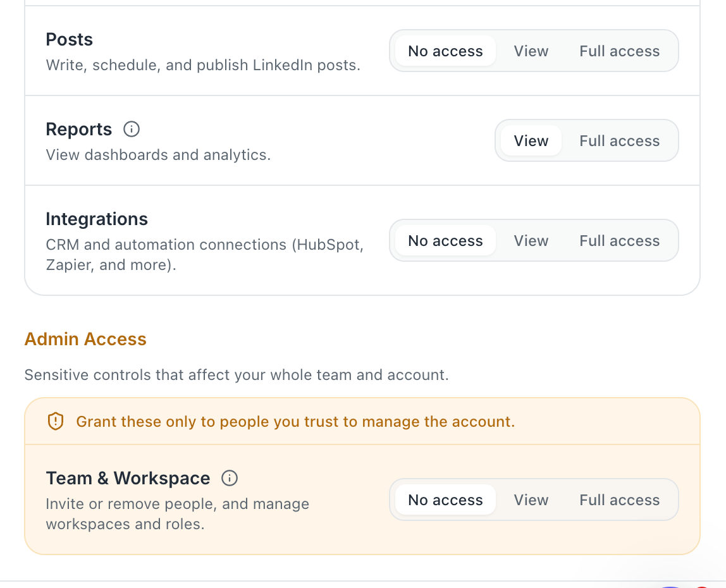Choose View for Team & Workspace

531,500
